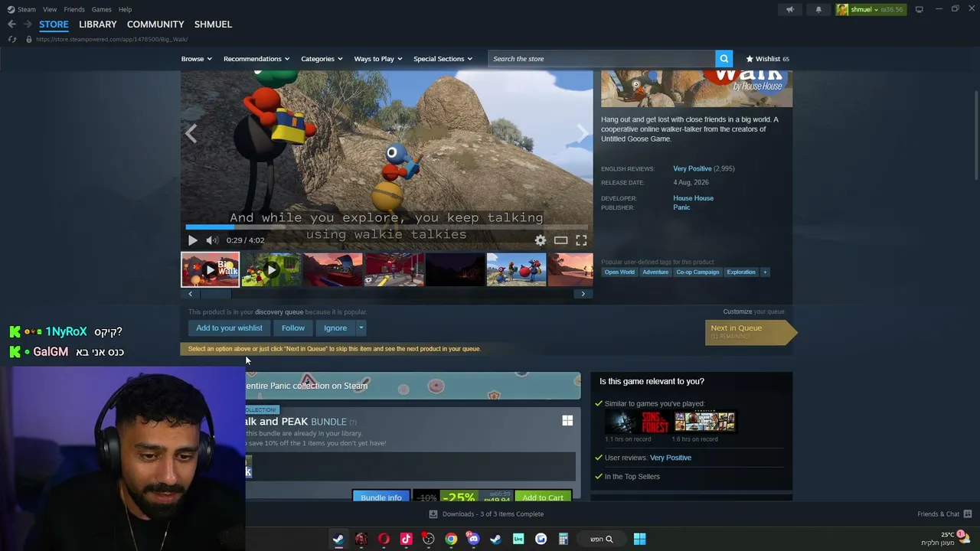Switch to the COMMUNITY tab

155,24
